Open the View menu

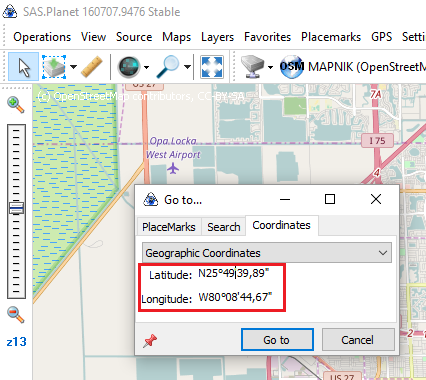click(x=93, y=37)
